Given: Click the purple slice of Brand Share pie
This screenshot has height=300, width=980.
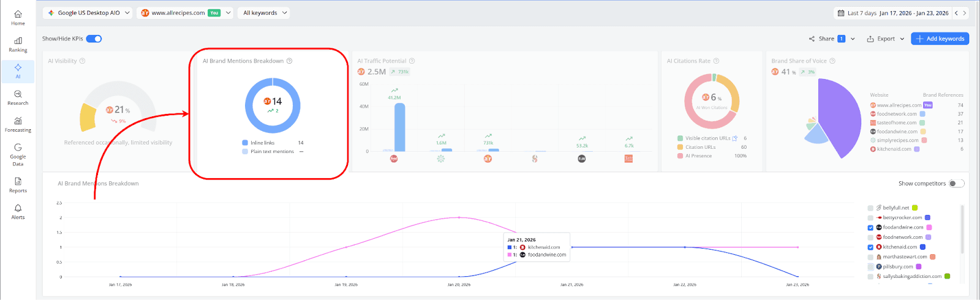Looking at the screenshot, I should 840,118.
